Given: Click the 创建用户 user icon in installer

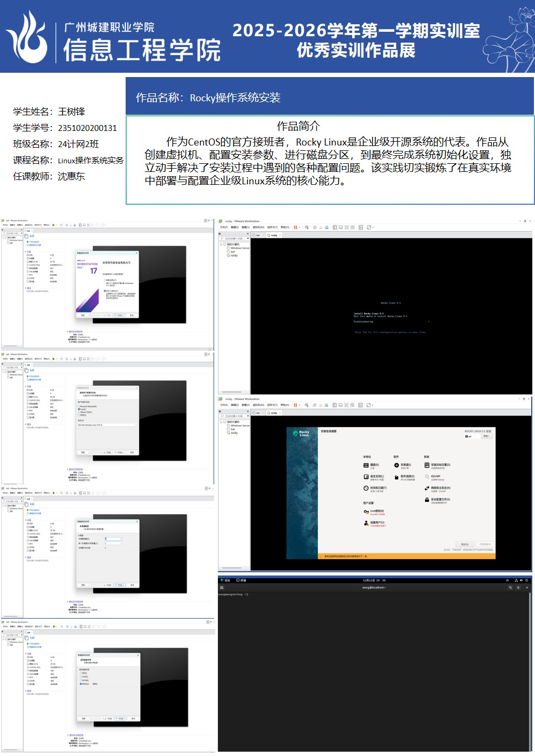Looking at the screenshot, I should click(366, 523).
